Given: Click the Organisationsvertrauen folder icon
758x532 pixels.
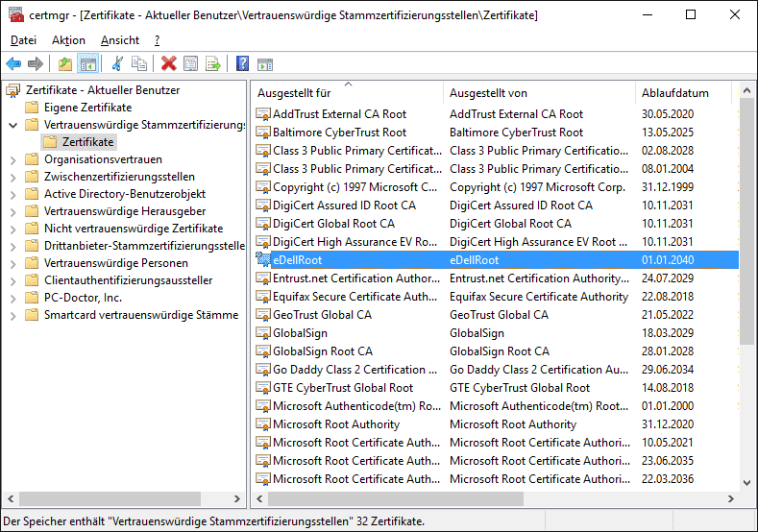Looking at the screenshot, I should pyautogui.click(x=32, y=159).
